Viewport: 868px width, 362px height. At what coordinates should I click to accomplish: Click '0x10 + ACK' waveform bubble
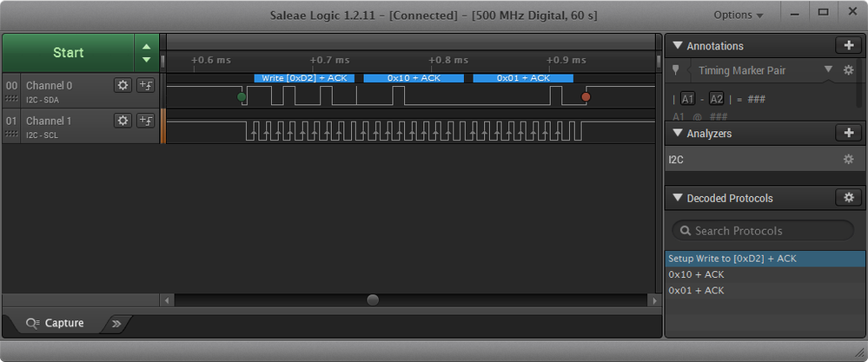(x=414, y=78)
